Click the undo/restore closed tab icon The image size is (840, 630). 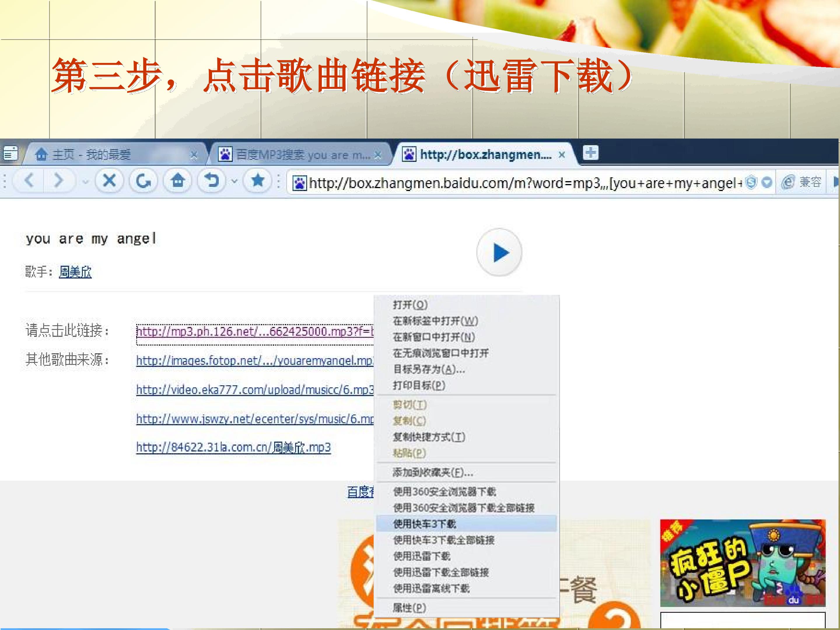[x=211, y=181]
